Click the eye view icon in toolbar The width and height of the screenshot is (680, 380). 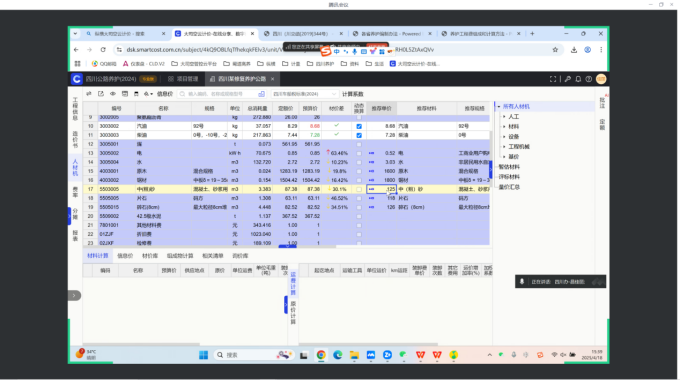113,94
